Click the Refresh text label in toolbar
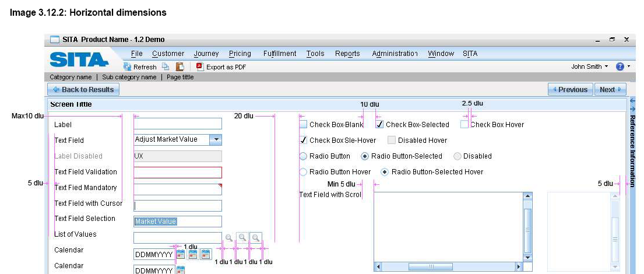This screenshot has width=644, height=274. (145, 67)
